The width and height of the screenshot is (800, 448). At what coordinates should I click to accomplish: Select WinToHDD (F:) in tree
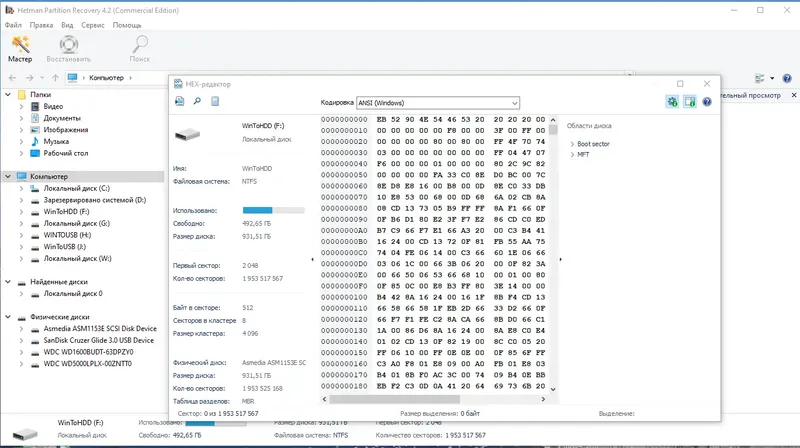pyautogui.click(x=66, y=211)
